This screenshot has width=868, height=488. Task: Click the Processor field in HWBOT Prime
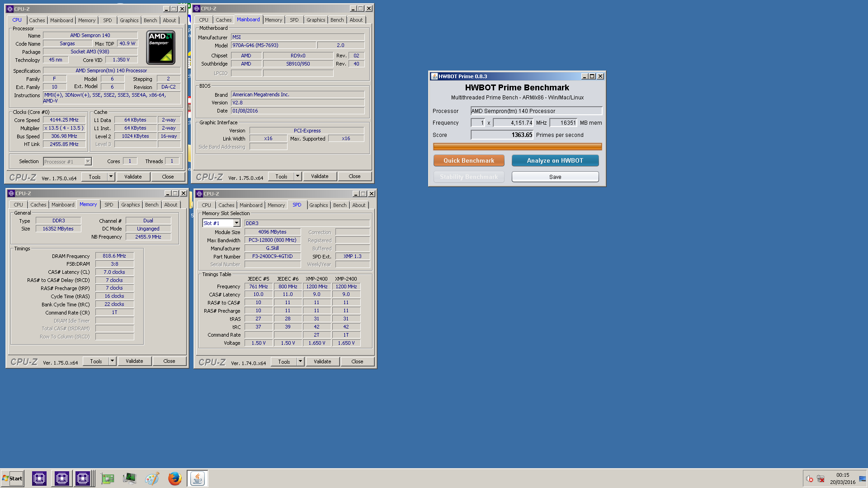click(536, 111)
